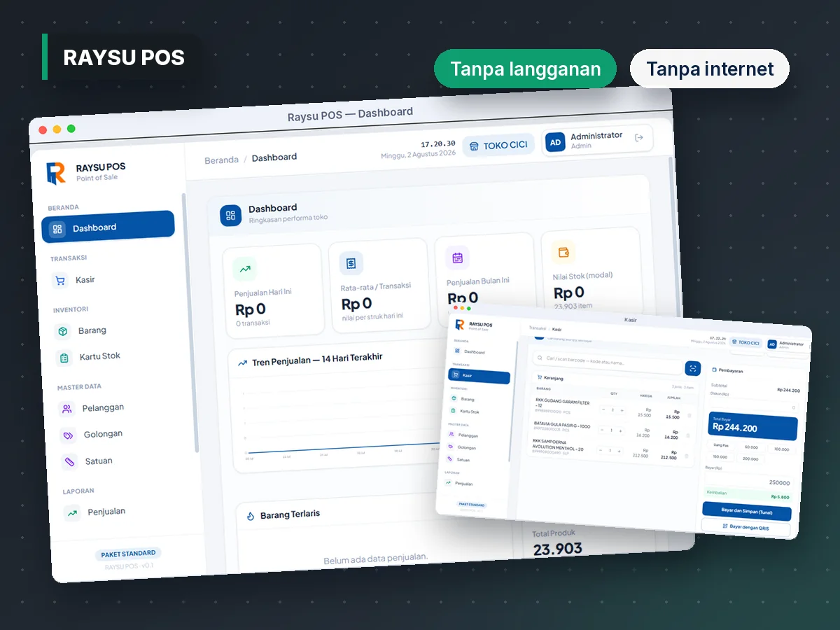
Task: Click the Minggu, 2 Agustus 2026 date in the Dashboard window
Action: (418, 154)
